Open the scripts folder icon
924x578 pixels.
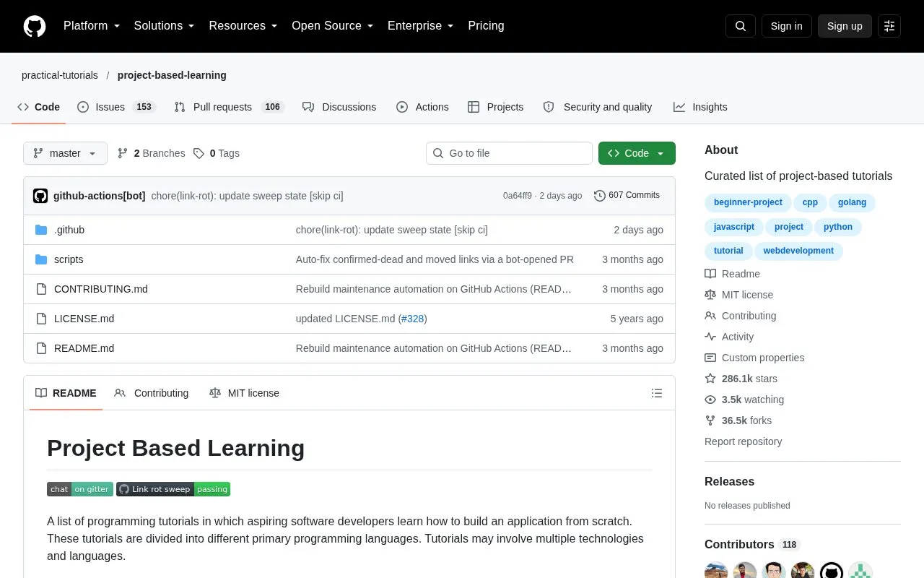[x=41, y=259]
